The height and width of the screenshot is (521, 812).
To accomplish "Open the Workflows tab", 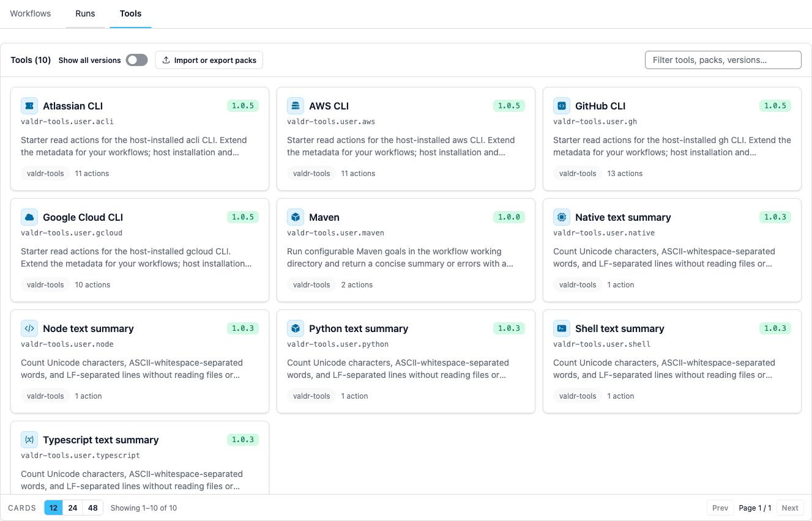I will click(x=31, y=13).
